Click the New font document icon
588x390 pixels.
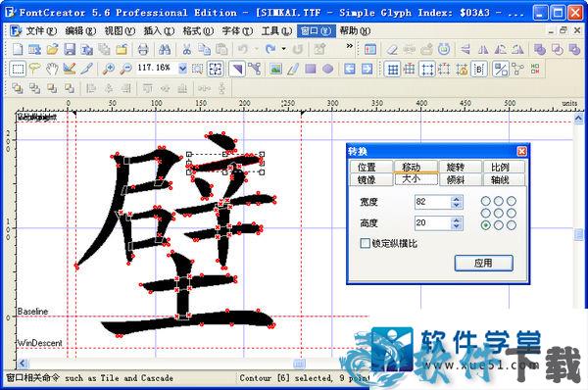pyautogui.click(x=18, y=49)
